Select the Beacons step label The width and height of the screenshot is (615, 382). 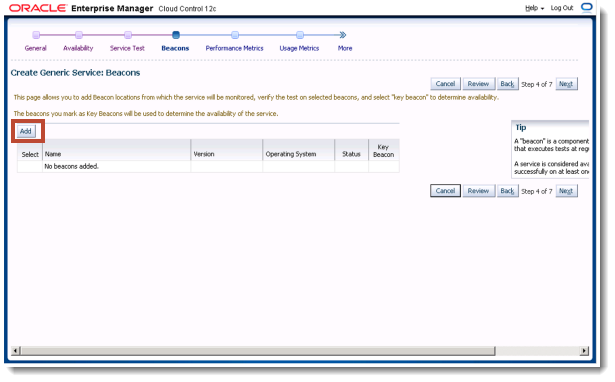point(175,48)
